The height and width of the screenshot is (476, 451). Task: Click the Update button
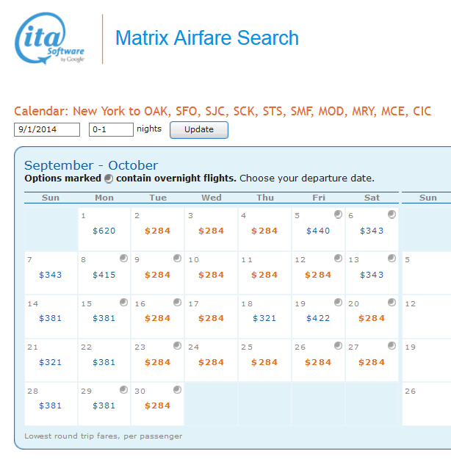[x=199, y=130]
